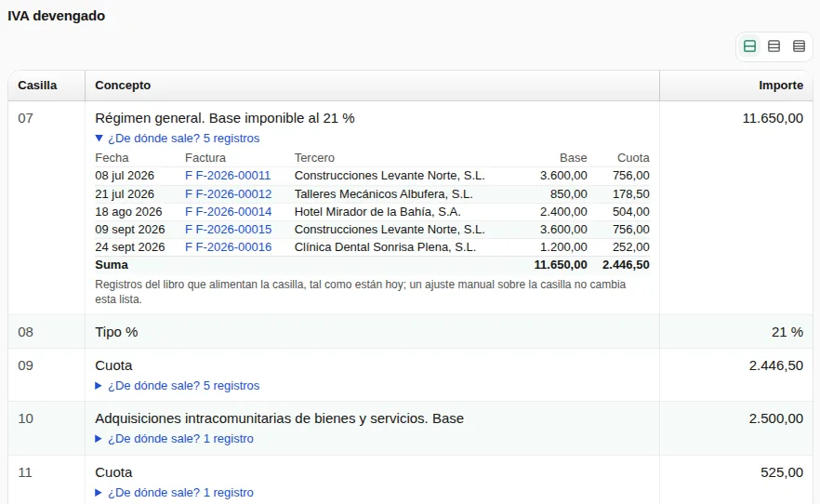
Task: Click the Base sub-table header
Action: 573,158
